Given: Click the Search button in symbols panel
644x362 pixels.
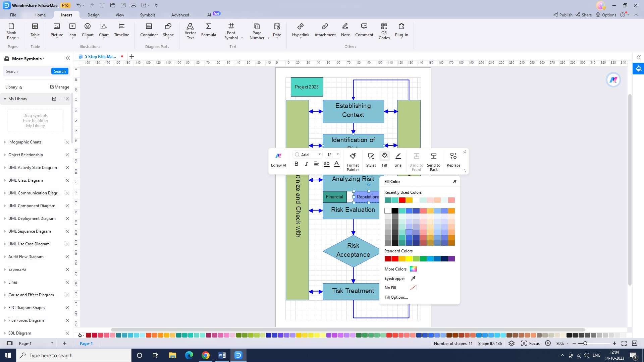Looking at the screenshot, I should pyautogui.click(x=60, y=71).
